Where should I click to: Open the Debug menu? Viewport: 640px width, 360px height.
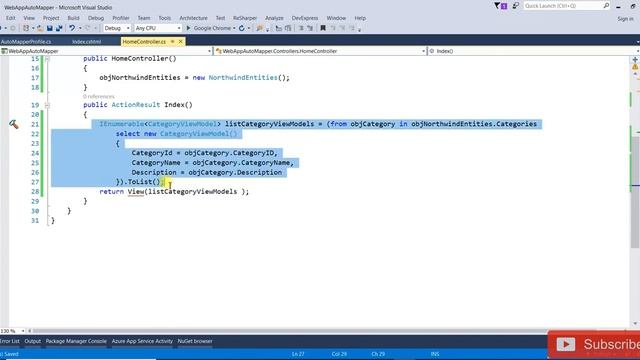[96, 18]
